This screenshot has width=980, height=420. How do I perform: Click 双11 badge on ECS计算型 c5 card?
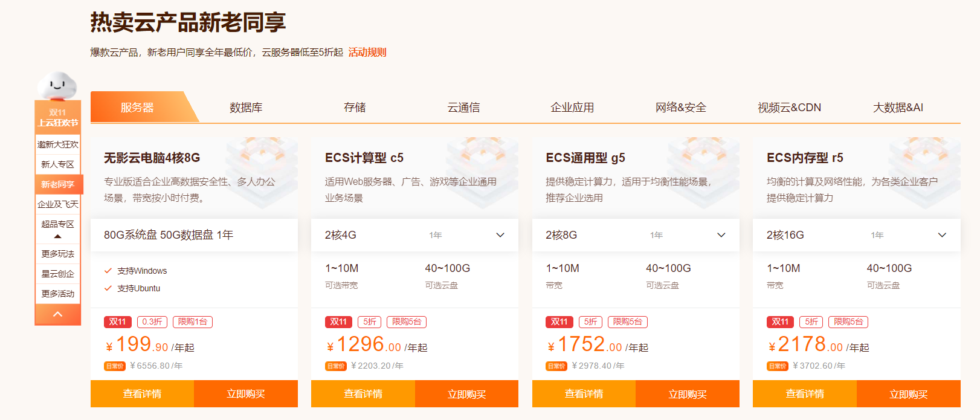[338, 322]
